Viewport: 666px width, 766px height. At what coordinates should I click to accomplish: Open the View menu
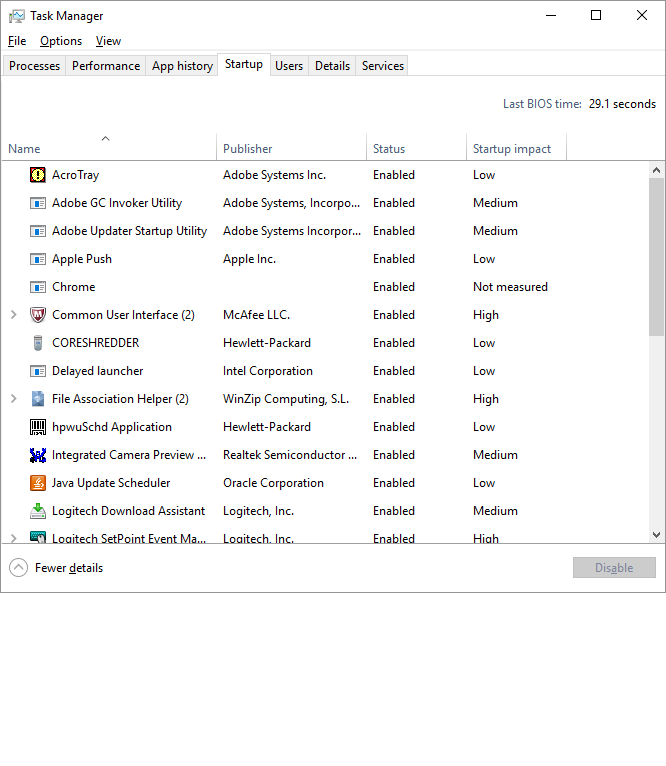click(108, 41)
